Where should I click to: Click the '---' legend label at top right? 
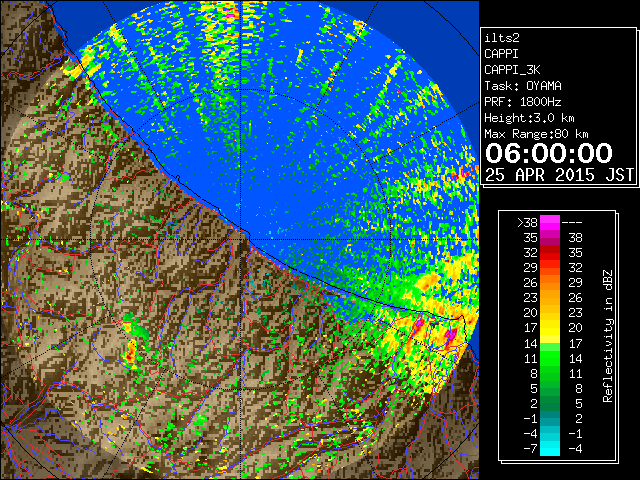[572, 222]
